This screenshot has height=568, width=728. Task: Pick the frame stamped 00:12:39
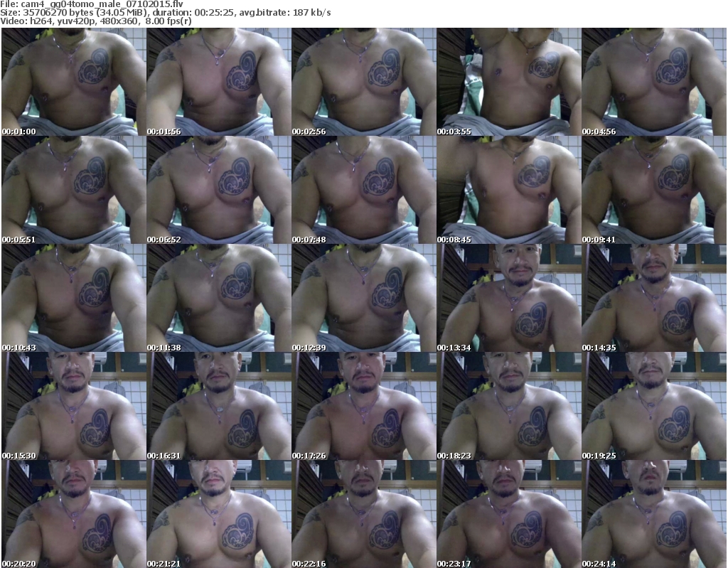pos(364,298)
